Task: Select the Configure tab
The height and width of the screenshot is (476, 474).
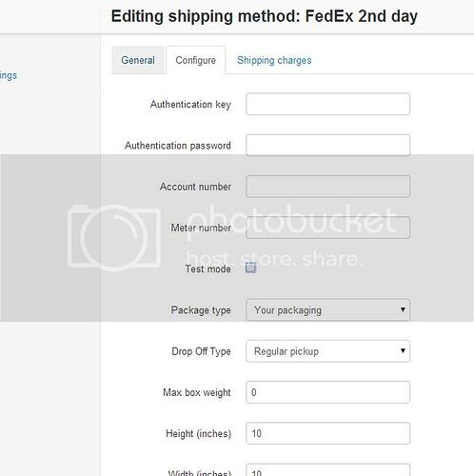Action: coord(196,60)
